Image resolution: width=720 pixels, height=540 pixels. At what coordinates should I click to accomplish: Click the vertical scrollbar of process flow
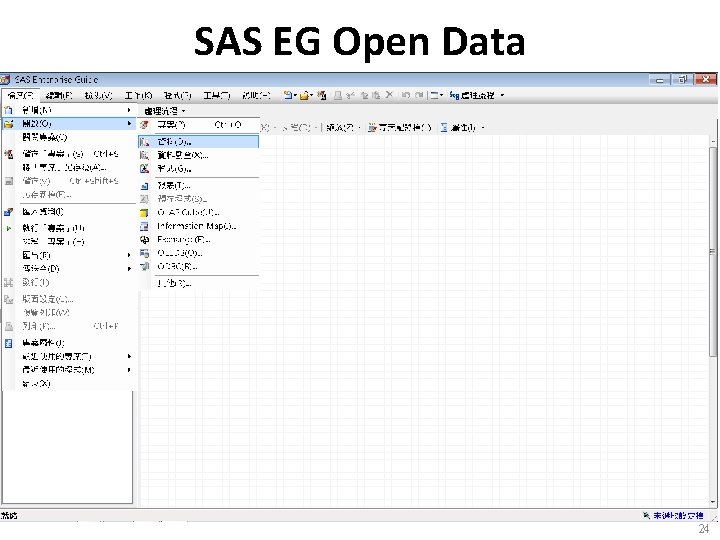tap(713, 252)
